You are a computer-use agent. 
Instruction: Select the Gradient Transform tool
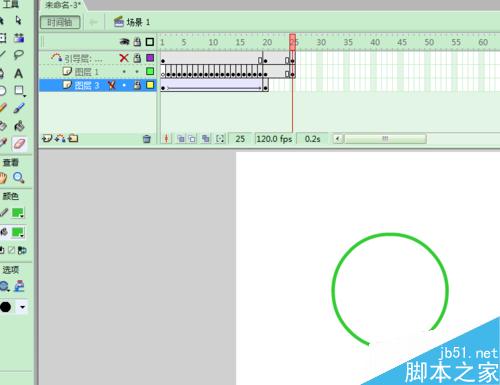19,38
